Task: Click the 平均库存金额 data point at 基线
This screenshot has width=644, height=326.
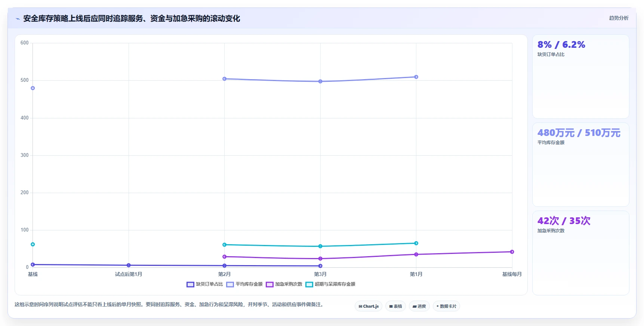Action: point(33,88)
